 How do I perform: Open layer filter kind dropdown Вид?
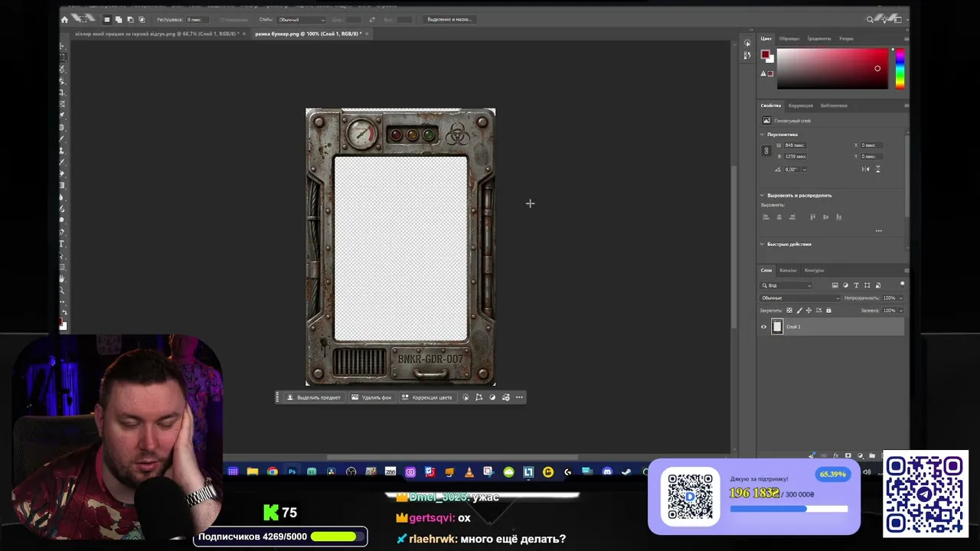786,285
